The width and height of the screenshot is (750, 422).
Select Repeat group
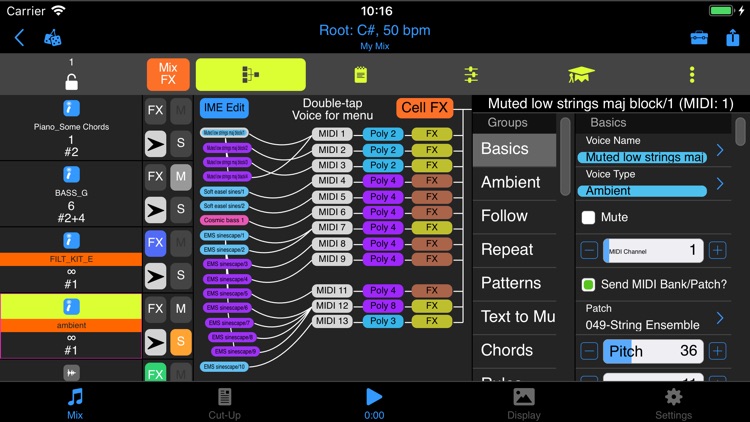pos(515,250)
